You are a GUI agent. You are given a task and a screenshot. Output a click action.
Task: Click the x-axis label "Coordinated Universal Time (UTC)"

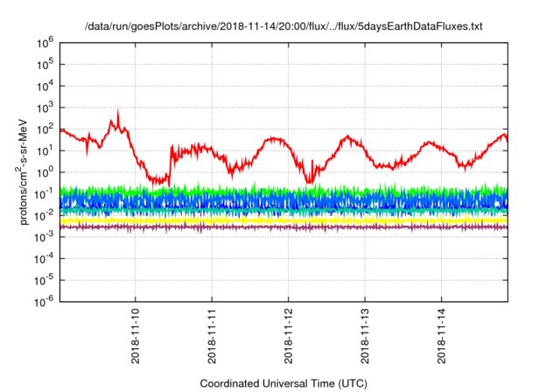click(x=283, y=383)
